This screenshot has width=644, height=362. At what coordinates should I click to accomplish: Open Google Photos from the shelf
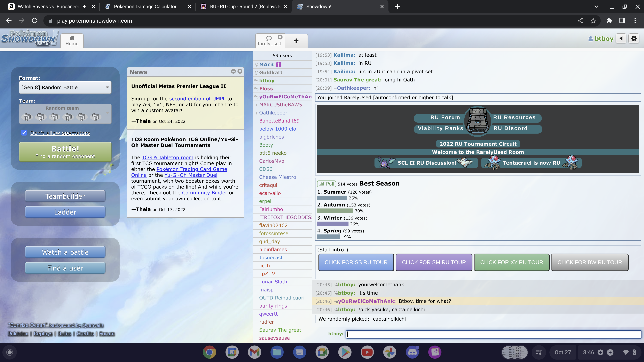click(390, 352)
